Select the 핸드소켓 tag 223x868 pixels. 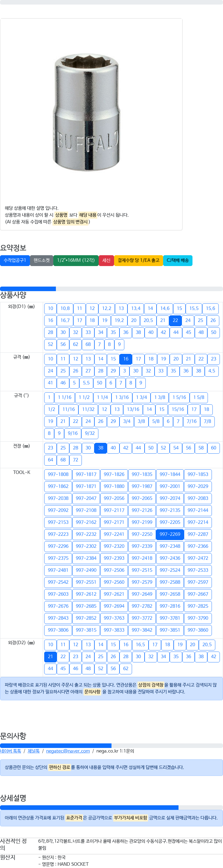41,260
